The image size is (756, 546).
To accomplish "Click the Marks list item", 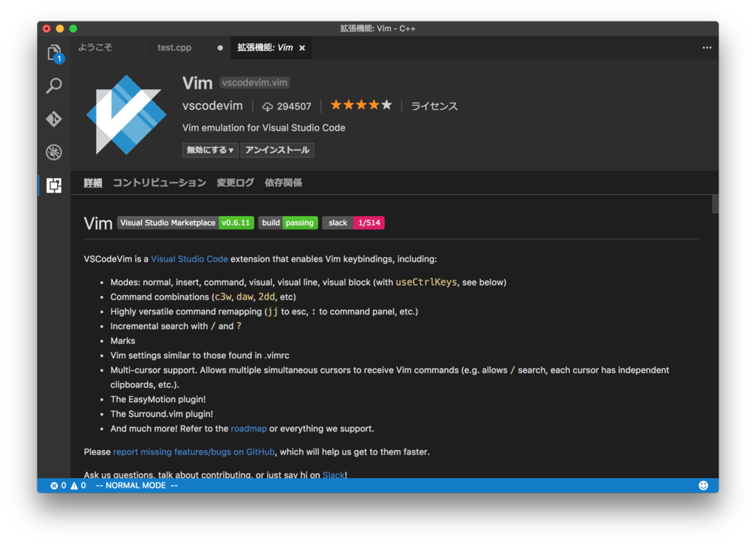I will pyautogui.click(x=123, y=341).
